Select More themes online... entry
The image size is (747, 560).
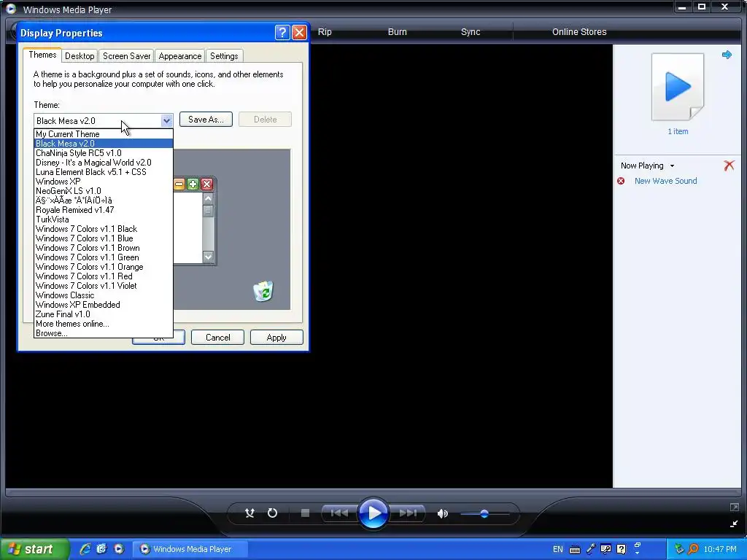[x=104, y=324]
